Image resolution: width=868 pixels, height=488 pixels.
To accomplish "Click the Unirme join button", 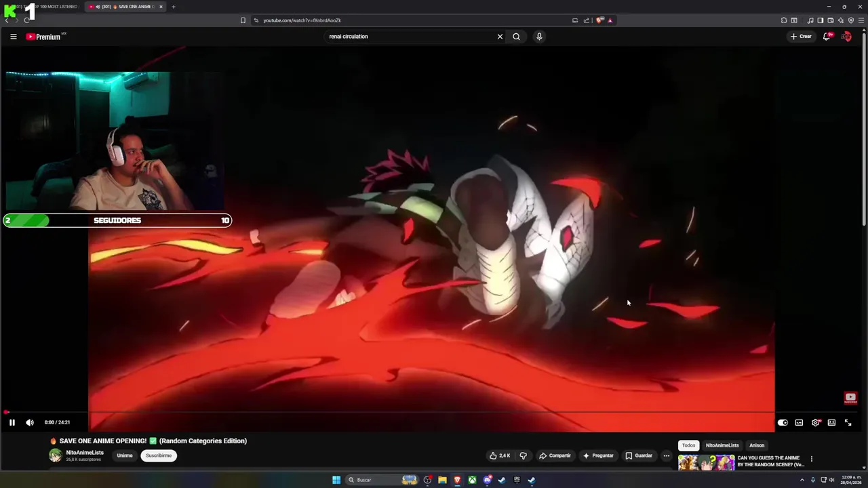I will point(125,455).
